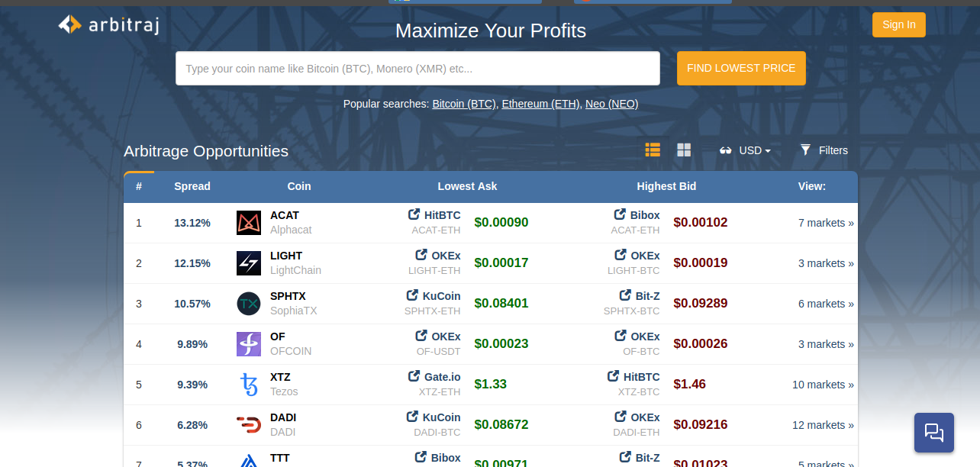Open Gate.io external link icon for XTZ-ETH
This screenshot has width=980, height=467.
414,376
